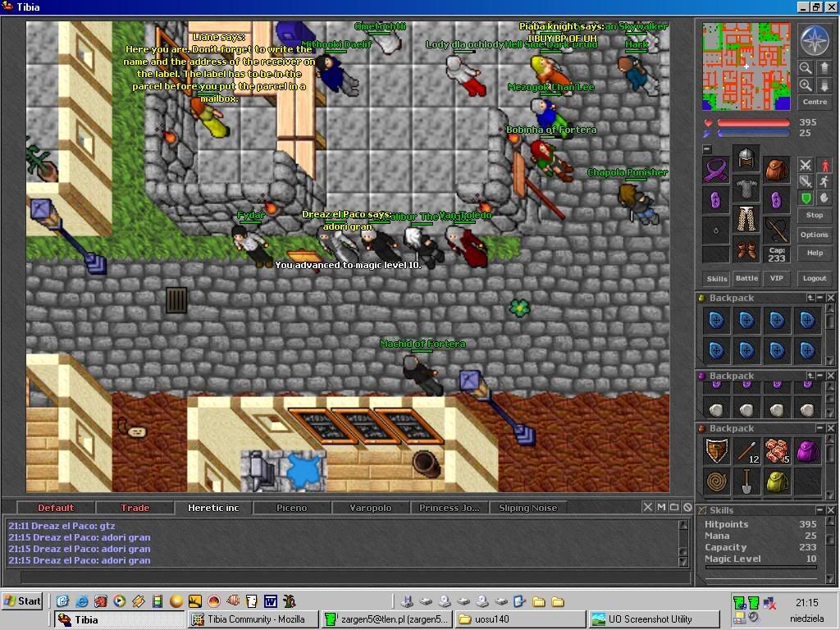Click the M button on chat bar
840x630 pixels.
click(661, 507)
